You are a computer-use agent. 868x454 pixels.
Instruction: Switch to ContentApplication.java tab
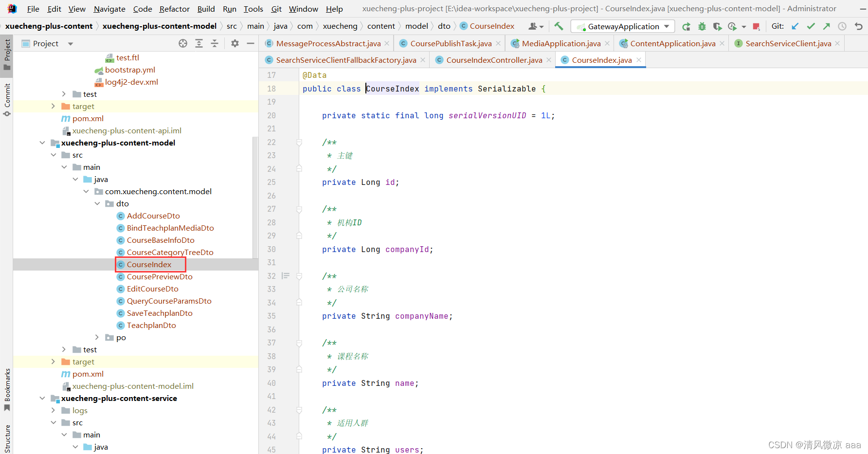pyautogui.click(x=672, y=43)
